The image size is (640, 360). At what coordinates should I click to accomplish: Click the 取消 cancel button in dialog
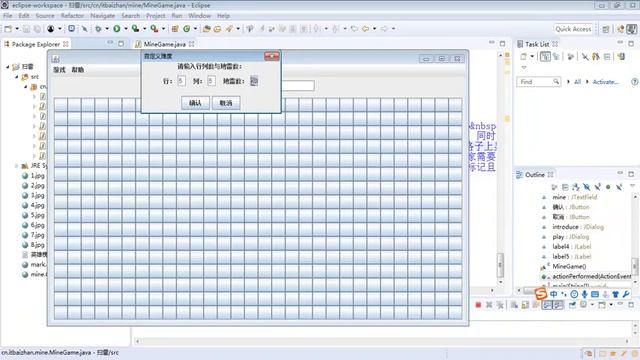[x=226, y=103]
